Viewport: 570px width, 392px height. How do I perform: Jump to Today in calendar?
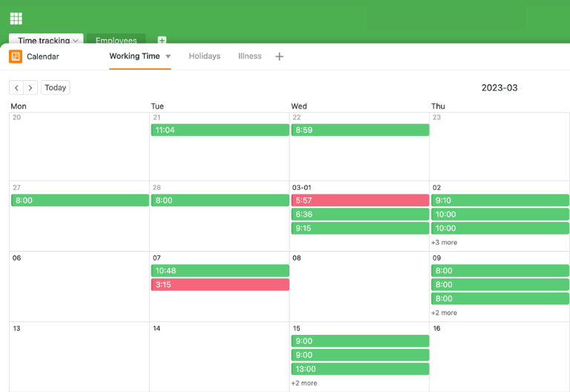[x=55, y=88]
